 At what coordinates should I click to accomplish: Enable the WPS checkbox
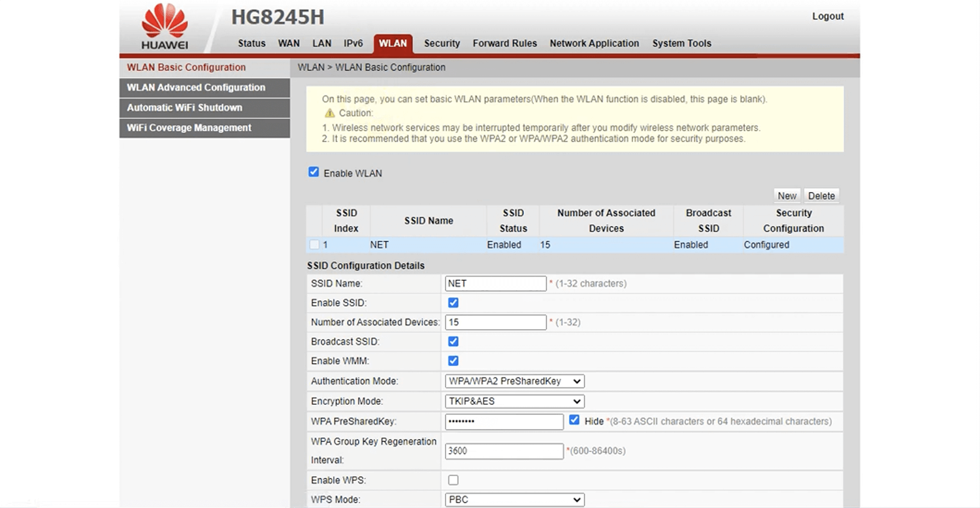tap(453, 481)
